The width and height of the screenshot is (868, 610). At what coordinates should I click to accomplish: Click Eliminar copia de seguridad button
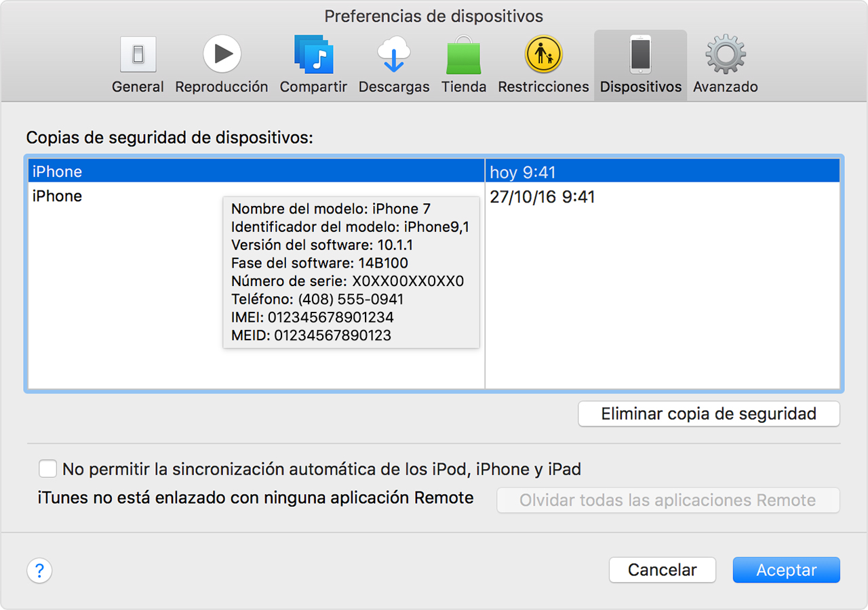coord(709,414)
